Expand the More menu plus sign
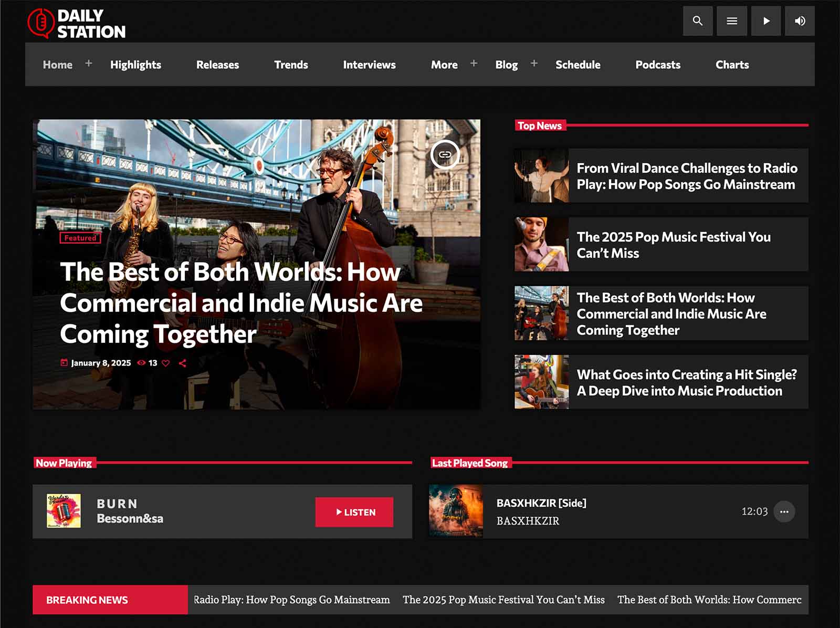The height and width of the screenshot is (628, 840). tap(474, 64)
